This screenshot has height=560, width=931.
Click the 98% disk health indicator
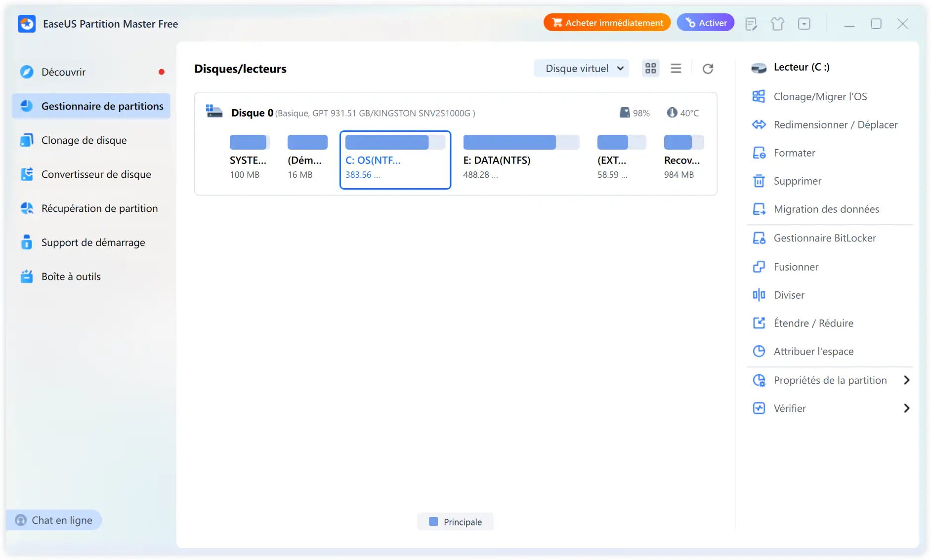[635, 113]
